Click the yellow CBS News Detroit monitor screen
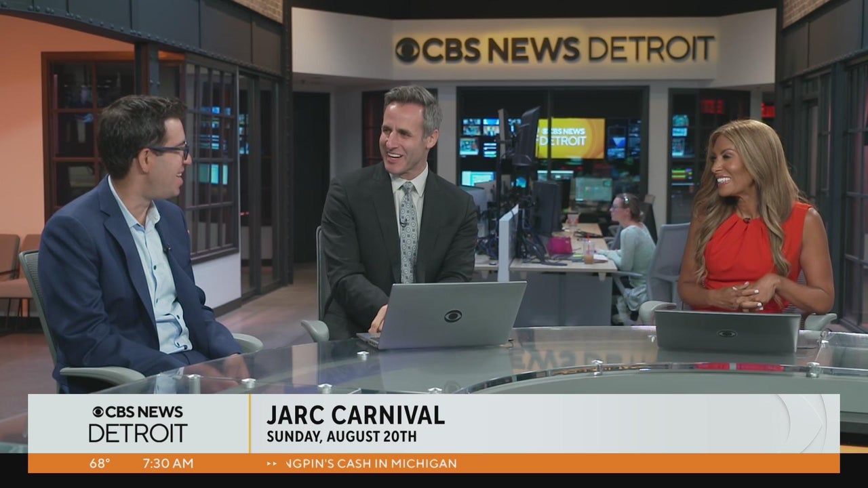The image size is (868, 488). coord(570,138)
